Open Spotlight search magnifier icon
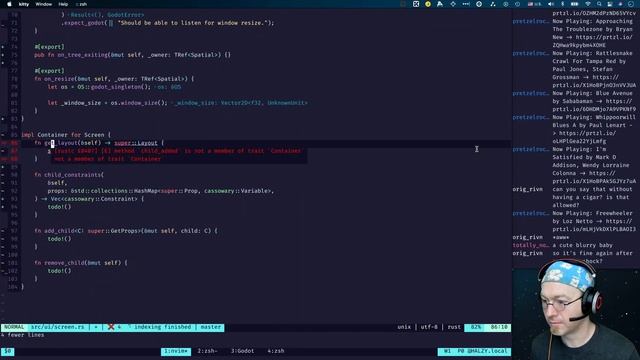640x360 pixels. click(599, 4)
